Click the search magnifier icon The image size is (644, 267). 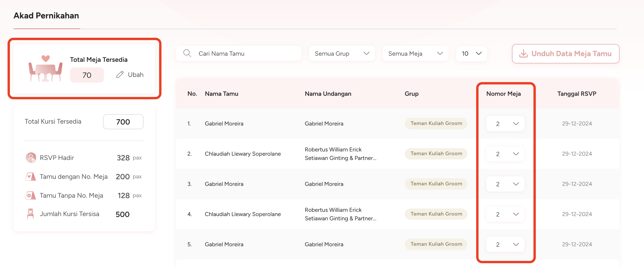[187, 53]
